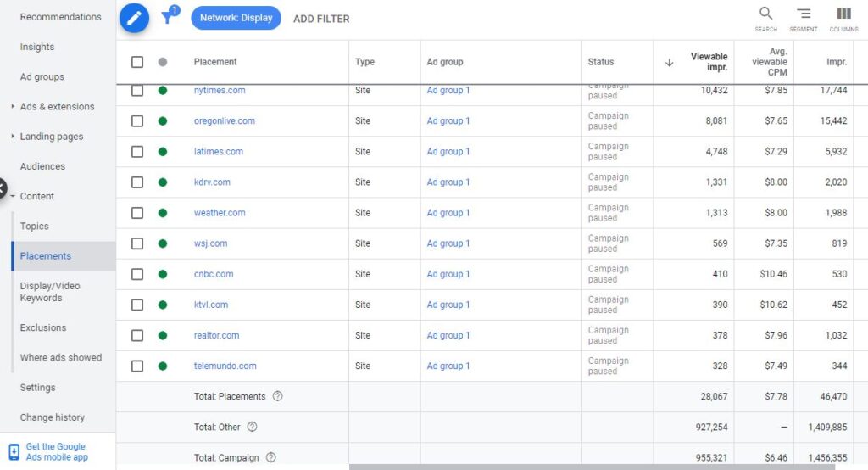Click the horizontal scrollbar at table bottom

(x=591, y=467)
